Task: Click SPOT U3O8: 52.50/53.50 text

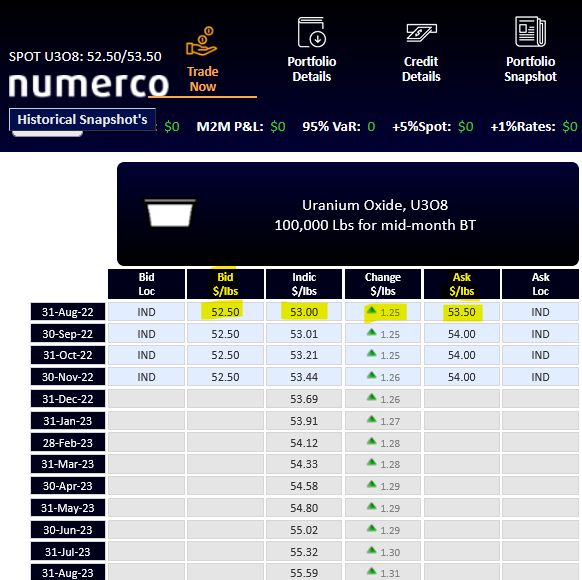Action: coord(85,56)
